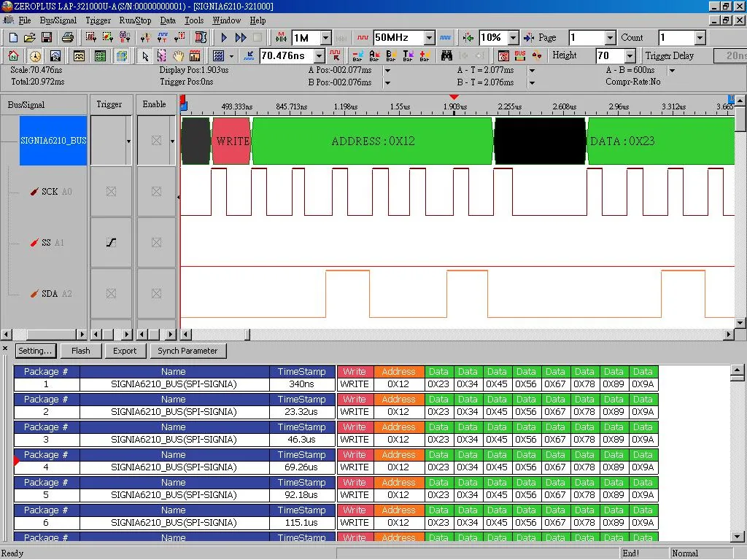Toggle the SDA trigger condition box
This screenshot has height=560, width=747.
(x=111, y=293)
